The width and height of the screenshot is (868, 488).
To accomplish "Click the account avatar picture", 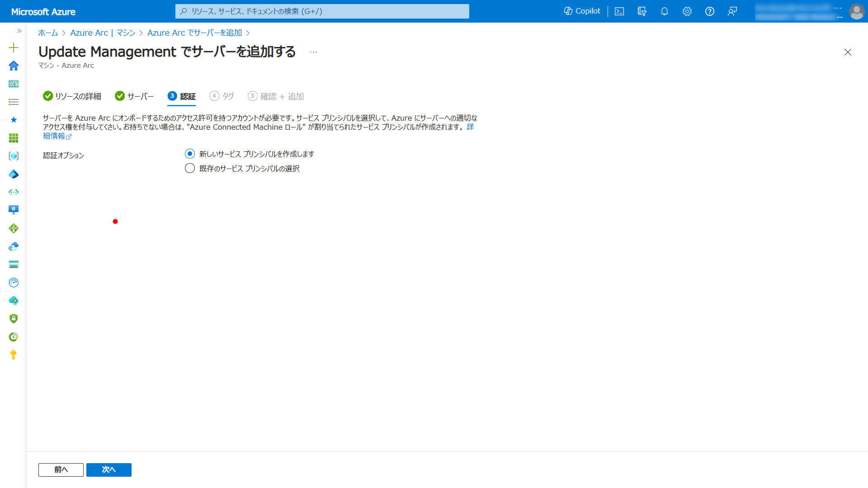I will click(x=857, y=11).
